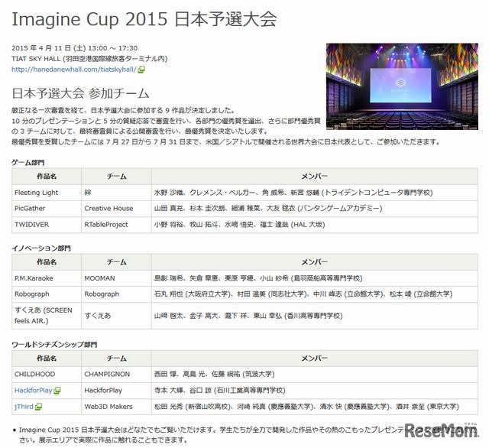
Task: Click the Web3D Makers team cell
Action: click(x=116, y=407)
